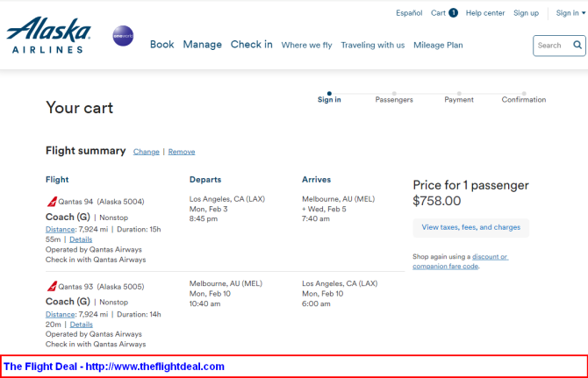The height and width of the screenshot is (378, 588).
Task: View taxes, fees, and charges
Action: pyautogui.click(x=471, y=227)
